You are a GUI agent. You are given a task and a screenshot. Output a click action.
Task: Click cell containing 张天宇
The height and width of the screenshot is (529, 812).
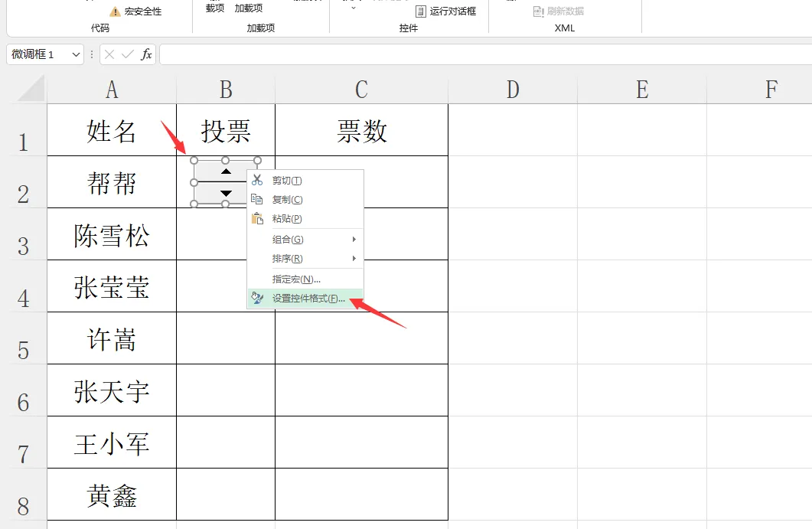point(112,390)
